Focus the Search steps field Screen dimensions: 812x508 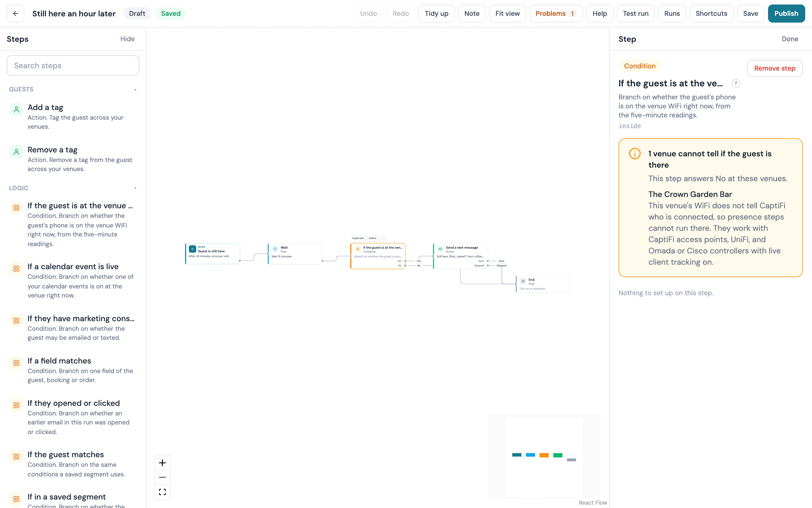(73, 65)
